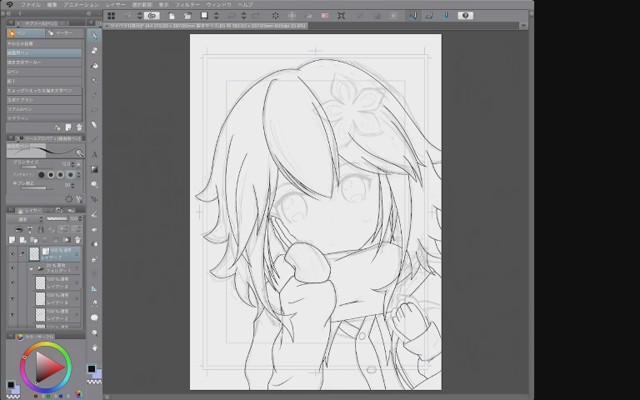The width and height of the screenshot is (640, 400).
Task: Click the New file icon in command bar
Action: pos(172,16)
